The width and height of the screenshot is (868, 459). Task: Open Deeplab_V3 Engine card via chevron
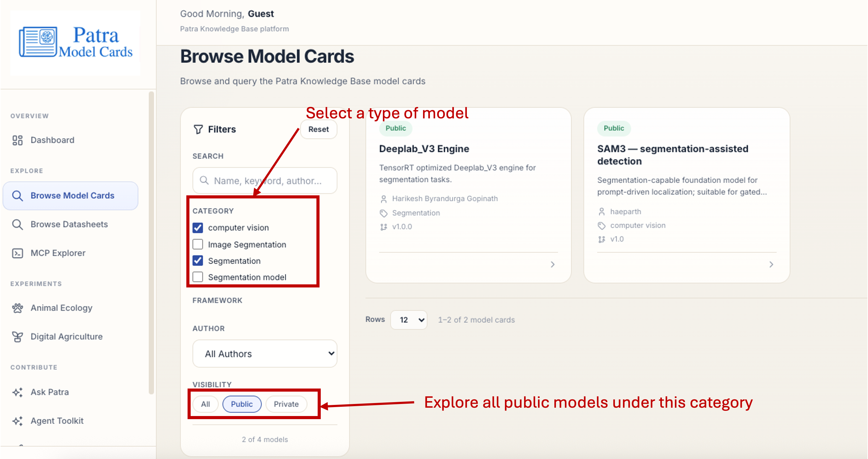(x=553, y=265)
